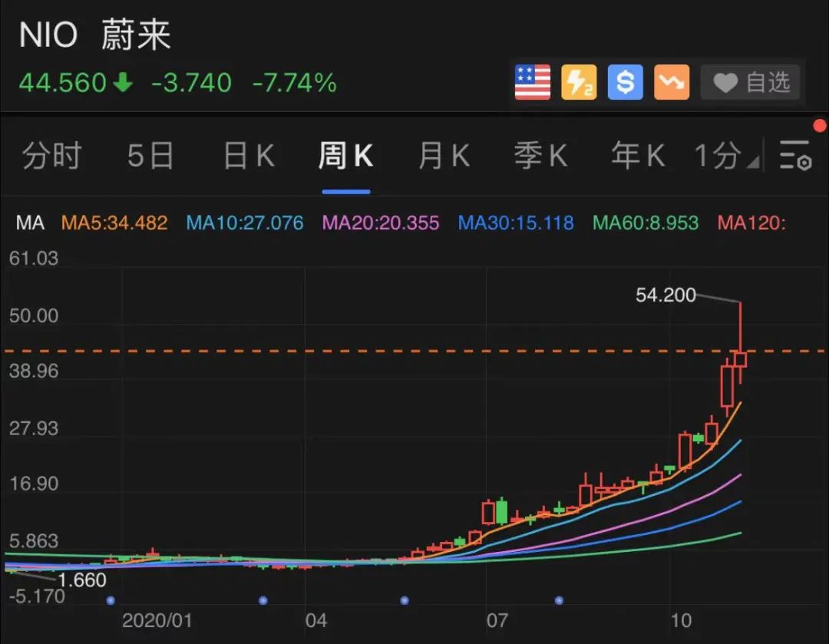Tap the 27.93 price axis label
Screen dimensions: 829x644
coord(33,428)
